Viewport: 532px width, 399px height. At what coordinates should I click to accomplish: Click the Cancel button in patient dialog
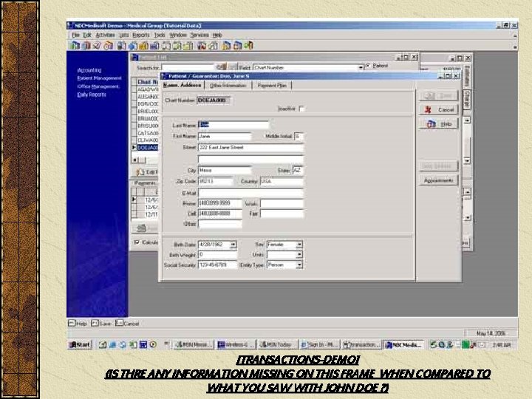439,109
